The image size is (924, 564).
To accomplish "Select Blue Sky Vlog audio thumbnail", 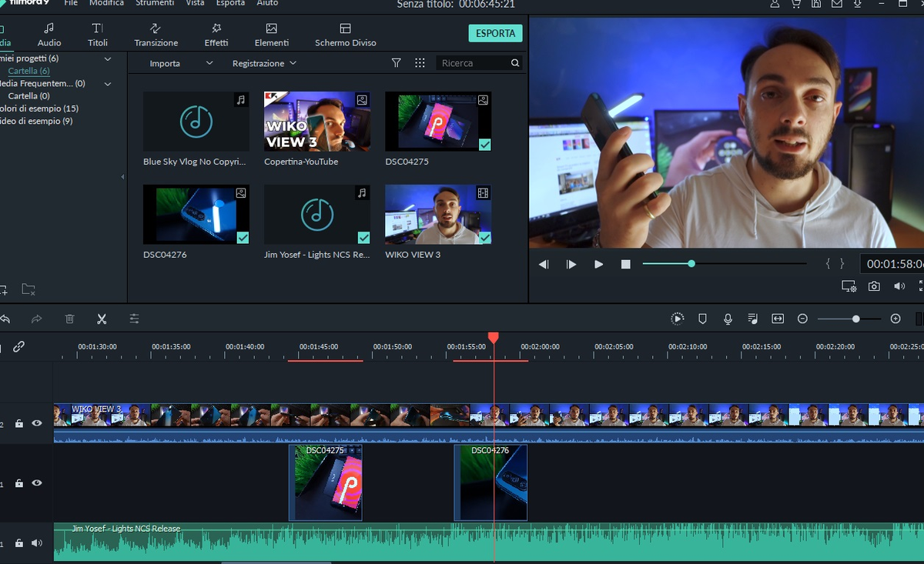I will (x=196, y=122).
